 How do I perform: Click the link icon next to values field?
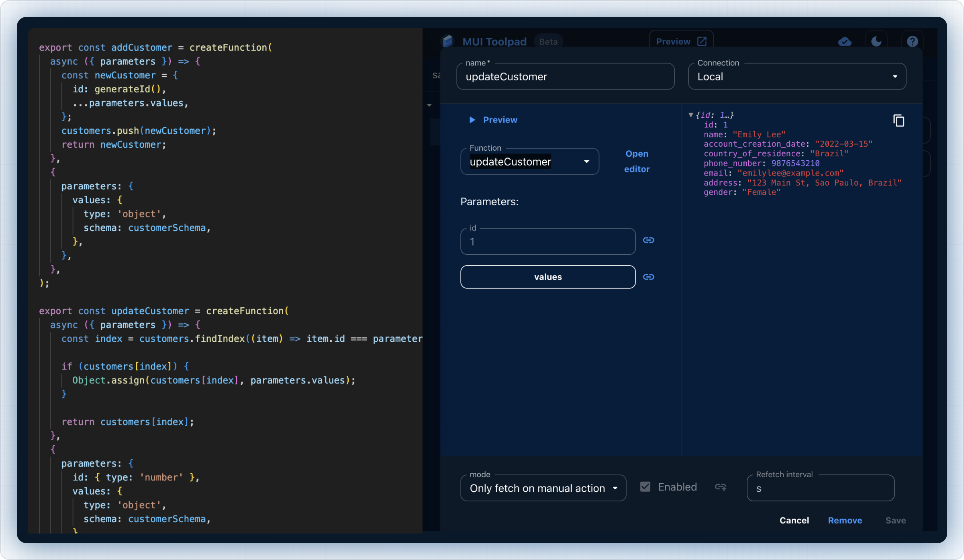point(649,277)
